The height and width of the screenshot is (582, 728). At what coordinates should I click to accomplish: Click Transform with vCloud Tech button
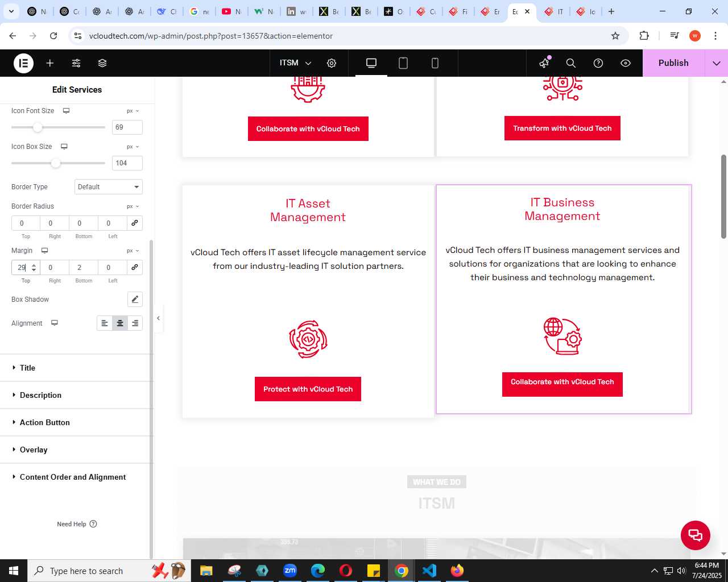[x=562, y=128]
